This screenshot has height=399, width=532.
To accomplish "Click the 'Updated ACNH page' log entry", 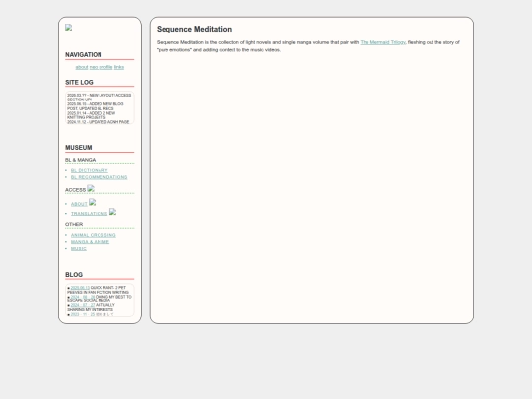I will click(99, 122).
